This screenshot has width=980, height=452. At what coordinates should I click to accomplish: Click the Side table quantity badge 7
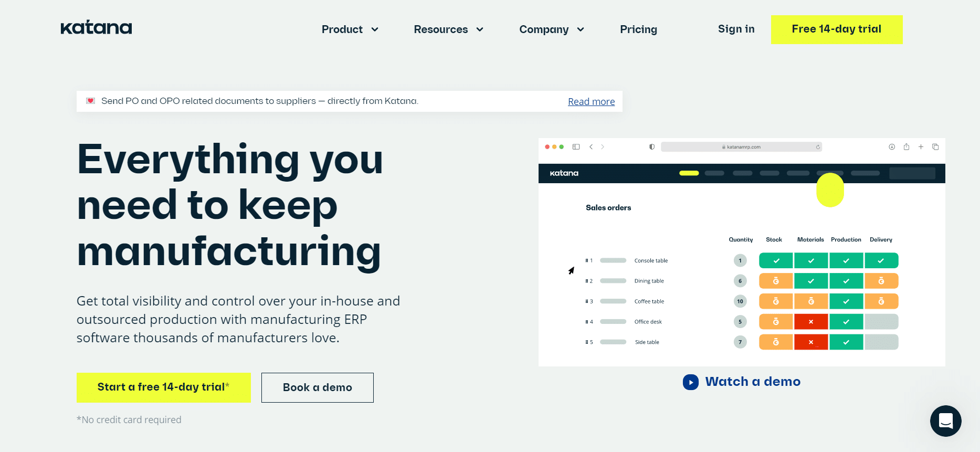pos(740,342)
